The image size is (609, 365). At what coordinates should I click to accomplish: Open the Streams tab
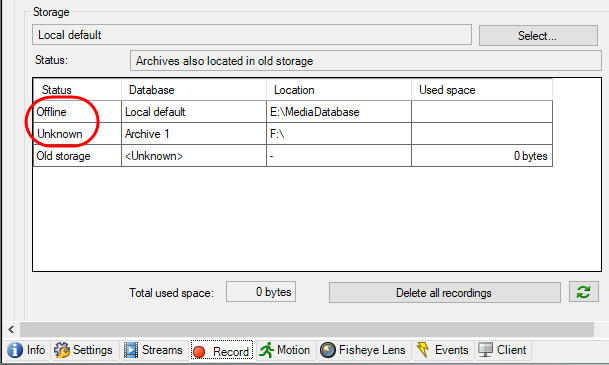point(153,350)
